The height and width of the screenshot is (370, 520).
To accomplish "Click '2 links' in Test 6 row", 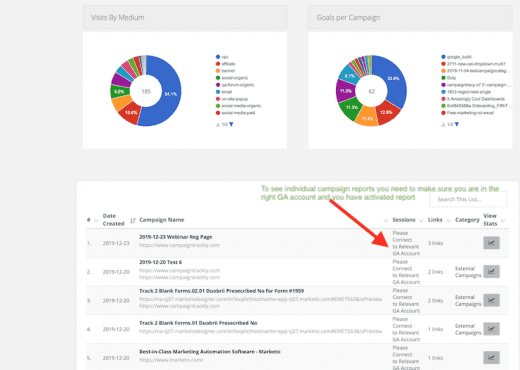I will coord(435,272).
